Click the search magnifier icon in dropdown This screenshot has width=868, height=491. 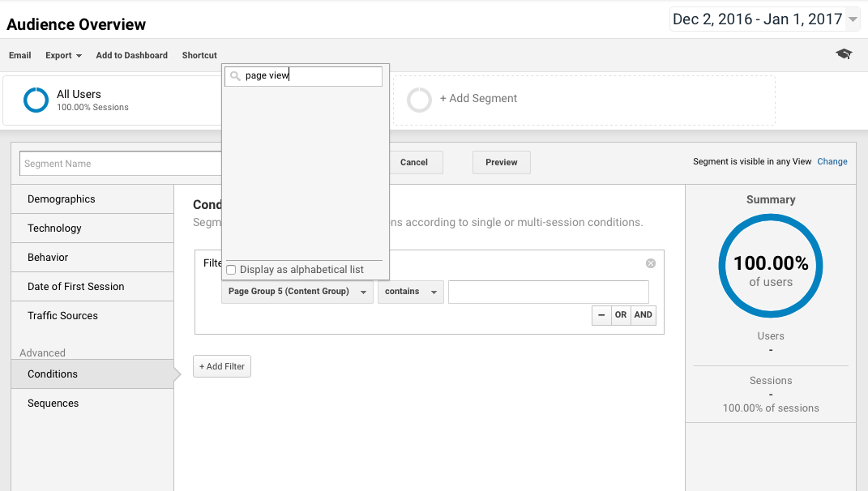pos(235,76)
